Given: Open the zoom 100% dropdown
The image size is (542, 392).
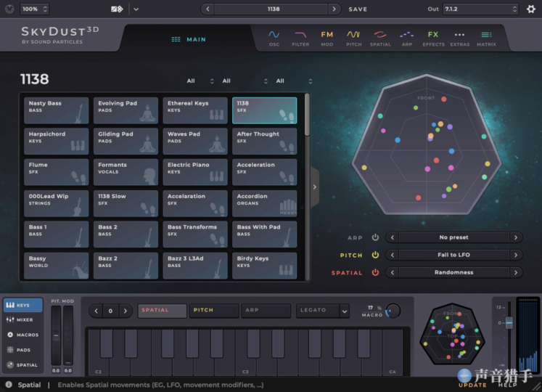Looking at the screenshot, I should coord(34,9).
